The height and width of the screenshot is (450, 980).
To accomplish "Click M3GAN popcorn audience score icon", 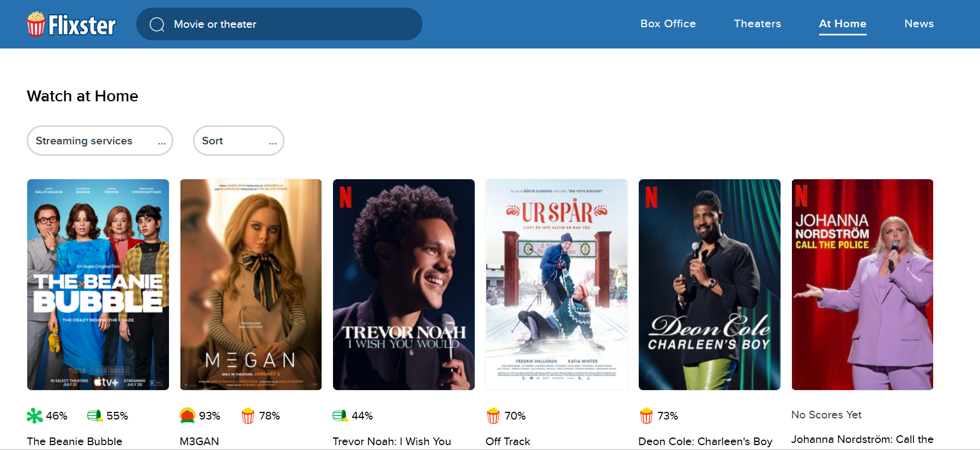I will point(248,416).
